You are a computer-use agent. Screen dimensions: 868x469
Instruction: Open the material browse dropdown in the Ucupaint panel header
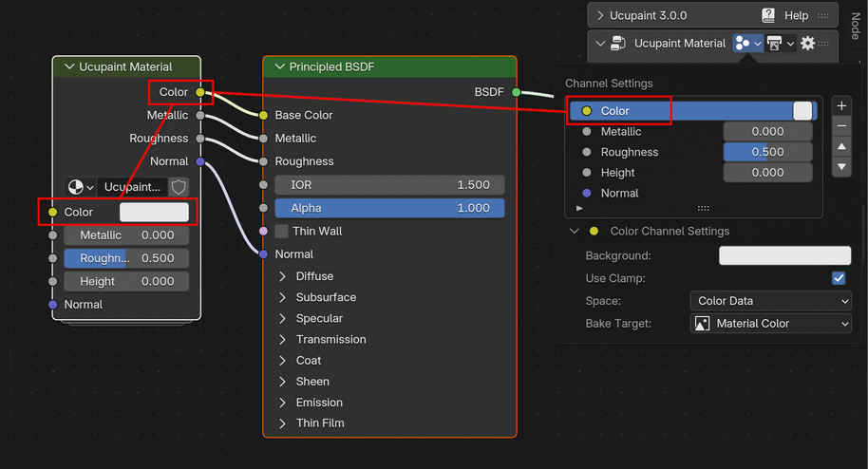pos(748,43)
